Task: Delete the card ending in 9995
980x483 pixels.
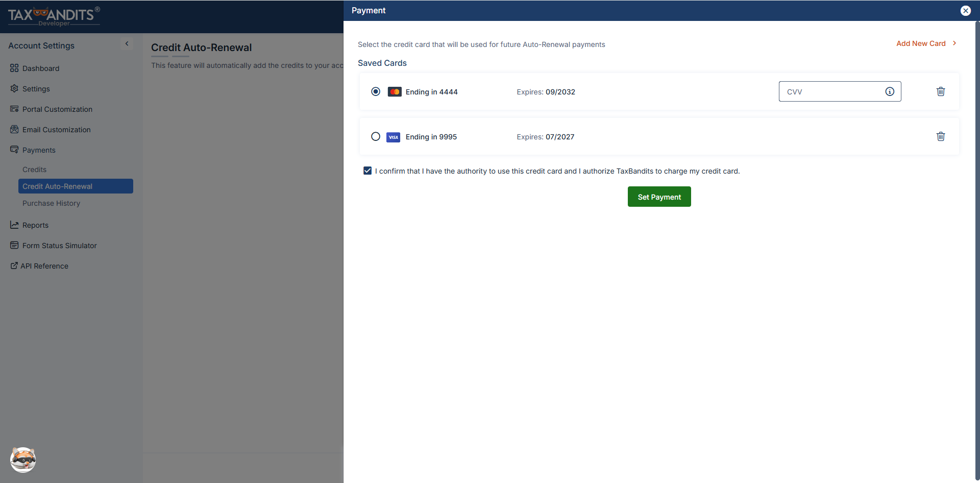Action: tap(941, 136)
